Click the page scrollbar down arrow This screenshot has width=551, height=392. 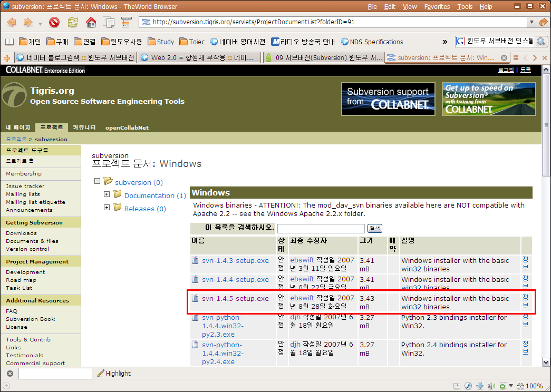pos(546,362)
